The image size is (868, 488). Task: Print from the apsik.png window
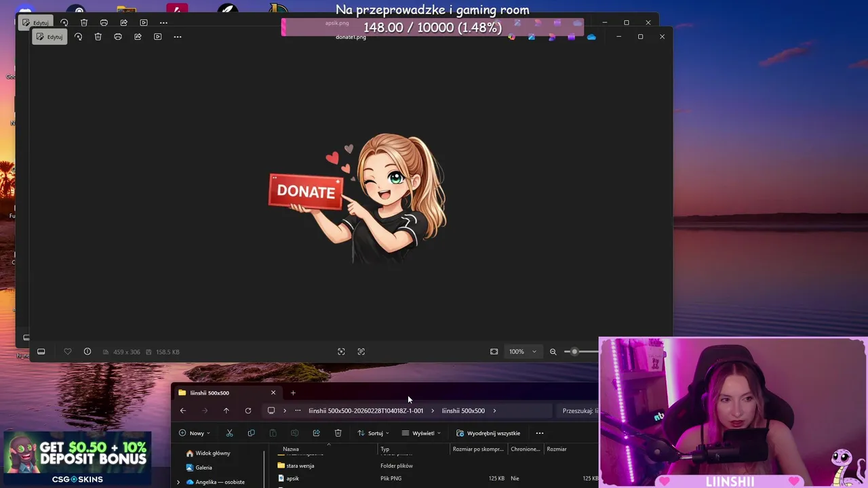pos(104,22)
